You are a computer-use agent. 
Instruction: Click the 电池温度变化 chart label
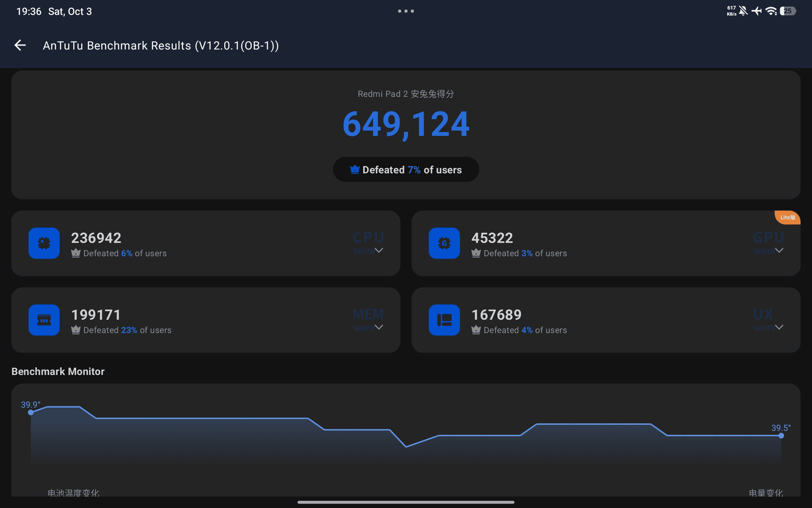point(74,492)
